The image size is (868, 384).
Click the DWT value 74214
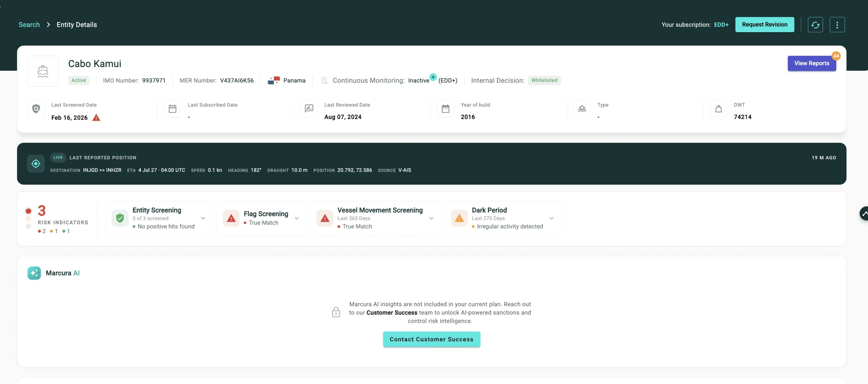tap(743, 117)
